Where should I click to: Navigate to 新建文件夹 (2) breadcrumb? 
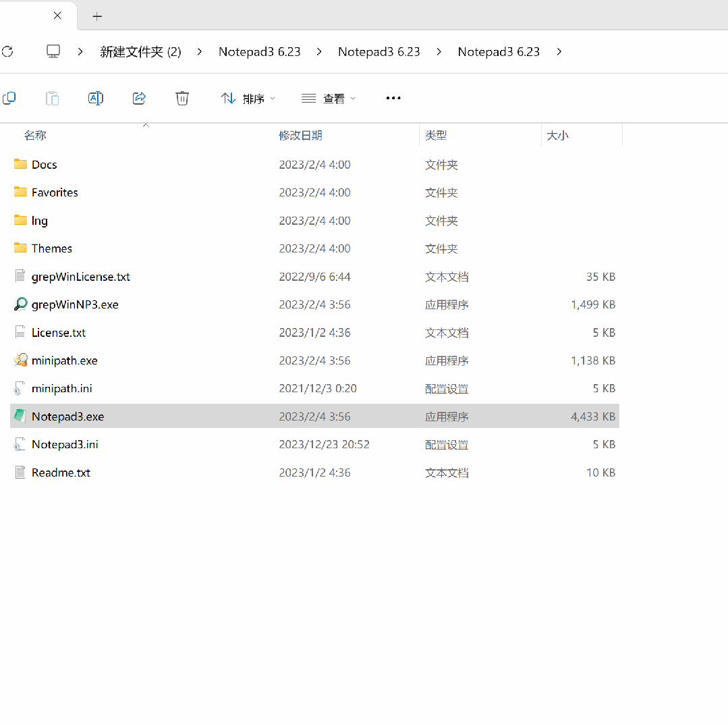140,52
